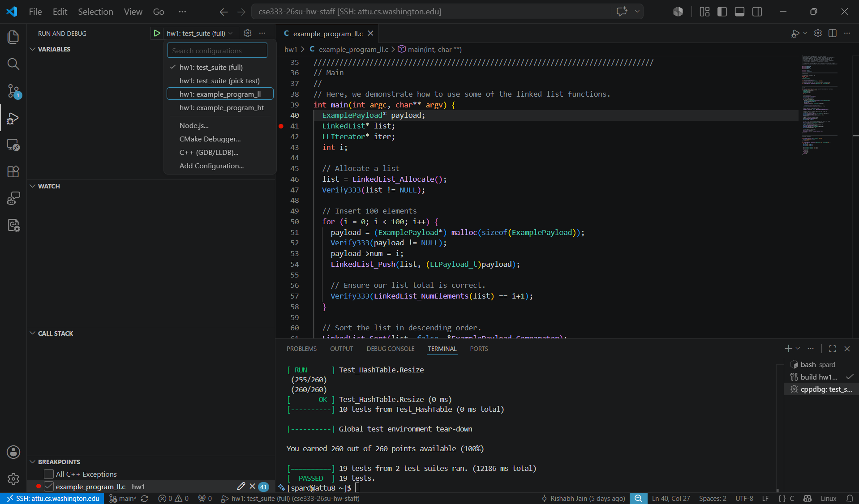Open the File menu
The width and height of the screenshot is (859, 504).
coord(35,12)
